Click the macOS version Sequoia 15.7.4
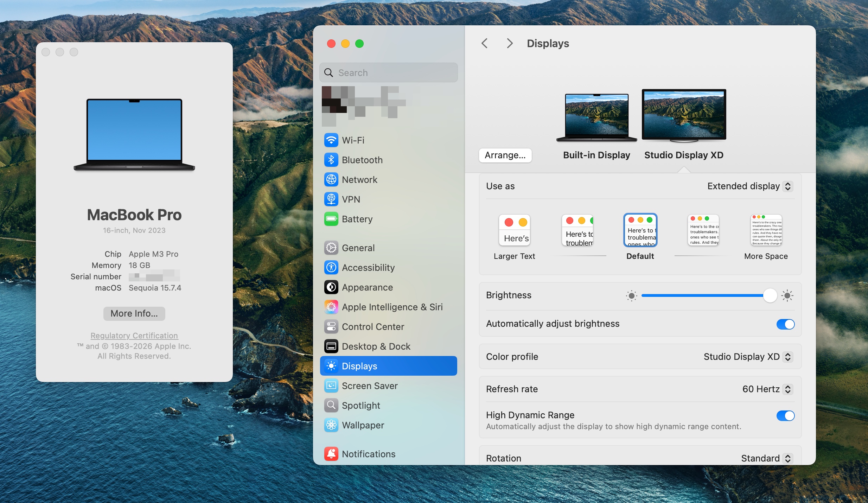This screenshot has height=503, width=868. [155, 288]
